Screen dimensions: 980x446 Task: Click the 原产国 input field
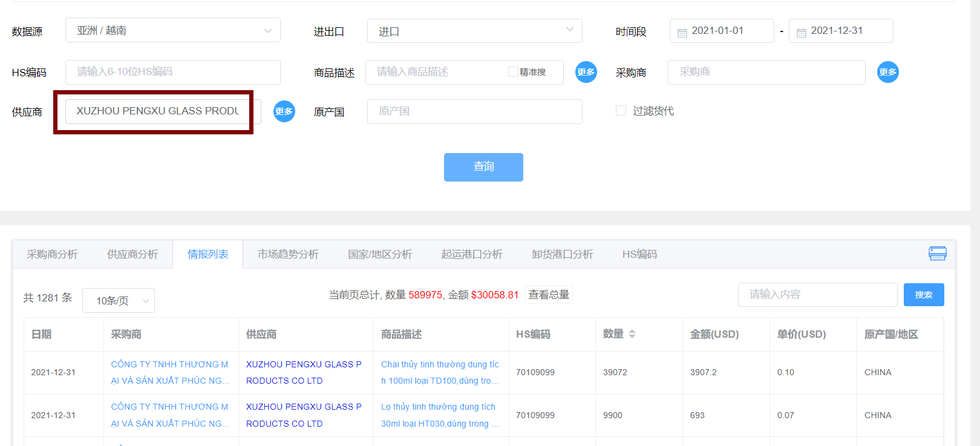pos(475,111)
